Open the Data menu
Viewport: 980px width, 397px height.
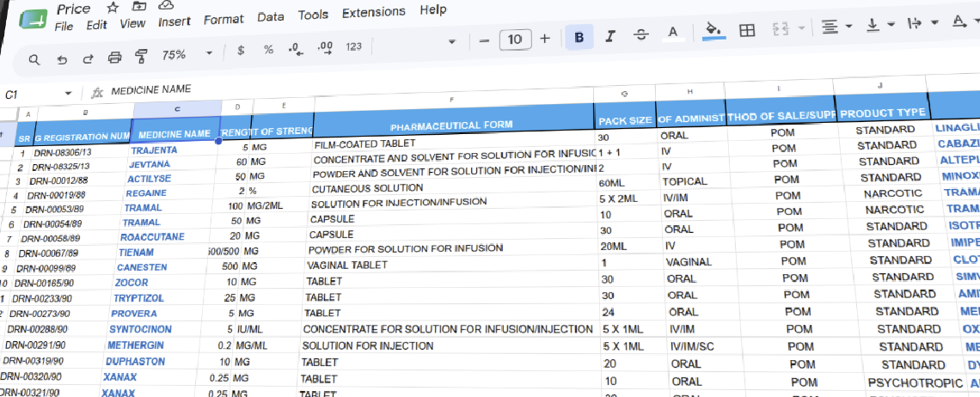tap(271, 17)
